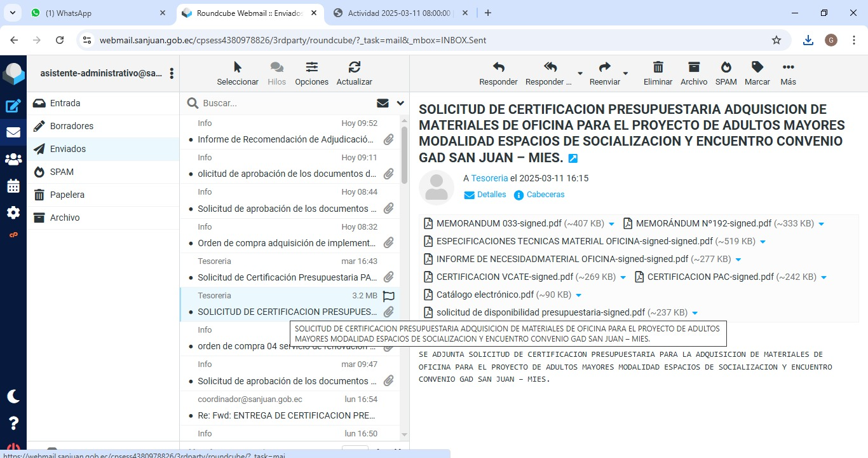The image size is (868, 458).
Task: Click the Responder reply icon
Action: [498, 67]
